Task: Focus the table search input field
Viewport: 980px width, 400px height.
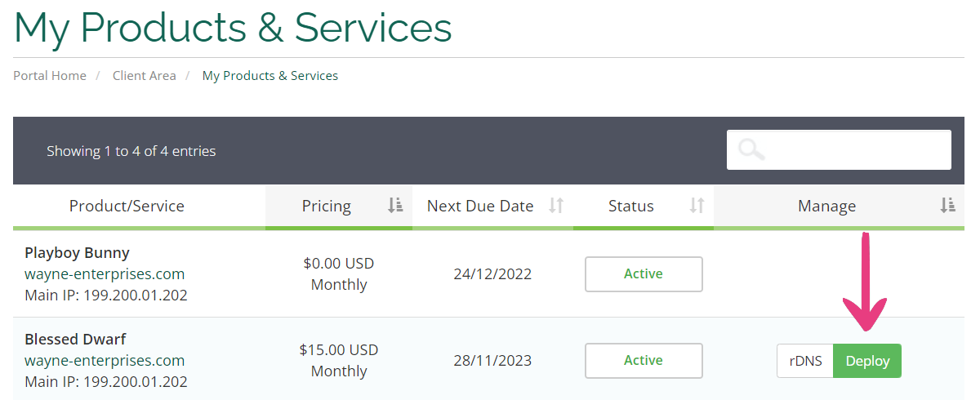Action: click(839, 149)
